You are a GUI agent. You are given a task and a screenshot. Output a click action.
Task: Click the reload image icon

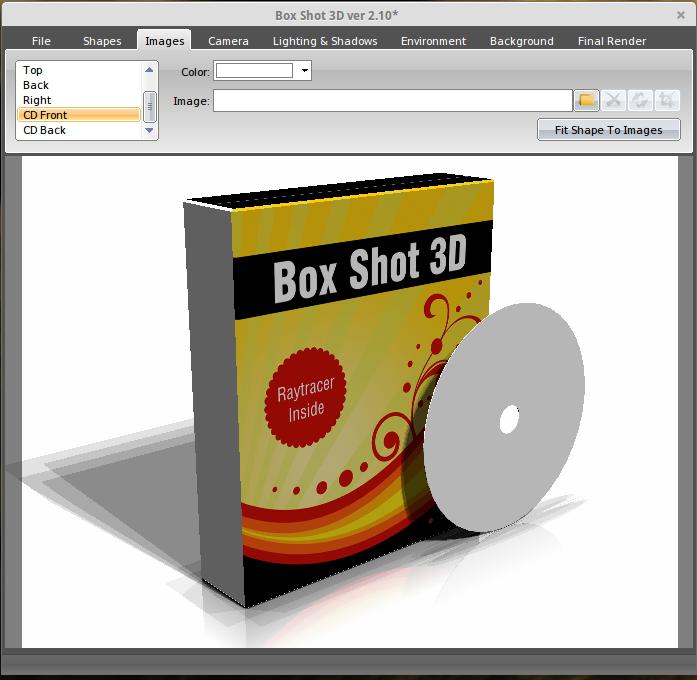tap(640, 100)
